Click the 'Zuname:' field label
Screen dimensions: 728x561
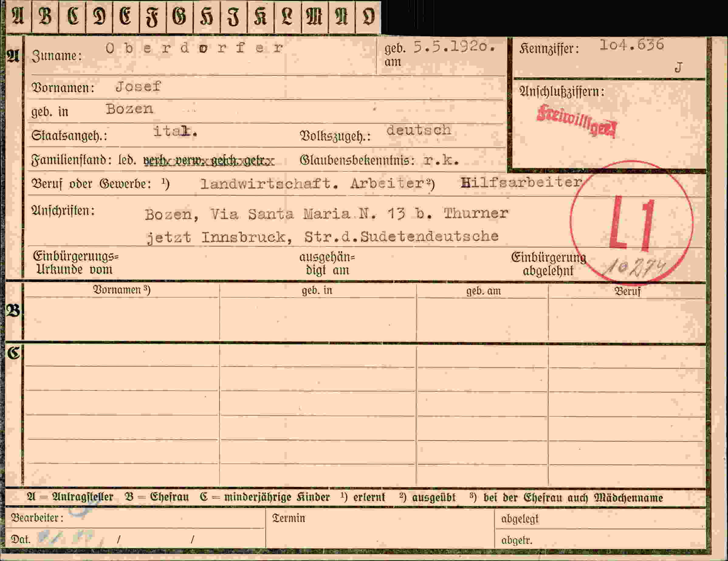57,56
